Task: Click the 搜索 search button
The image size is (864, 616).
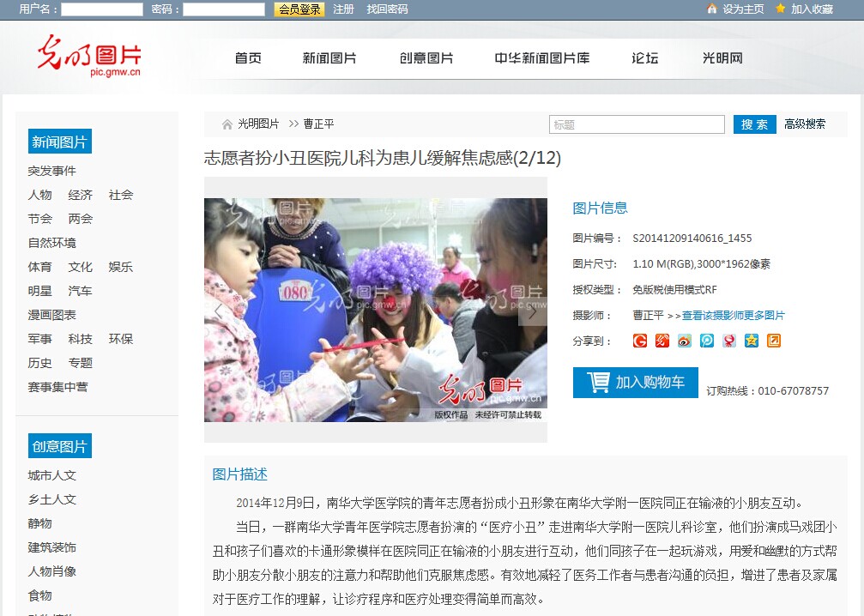Action: [754, 124]
